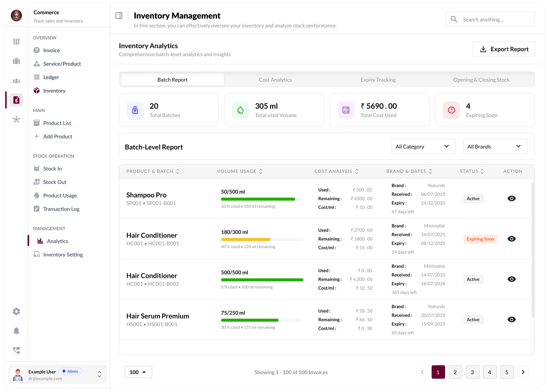The height and width of the screenshot is (392, 548).
Task: Open the All Brands dropdown
Action: (x=495, y=147)
